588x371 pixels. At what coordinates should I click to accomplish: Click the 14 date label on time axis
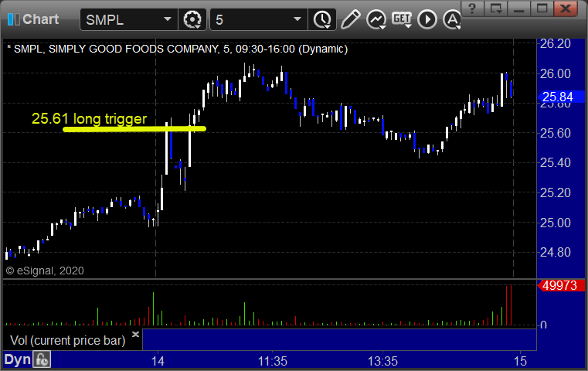click(x=158, y=361)
